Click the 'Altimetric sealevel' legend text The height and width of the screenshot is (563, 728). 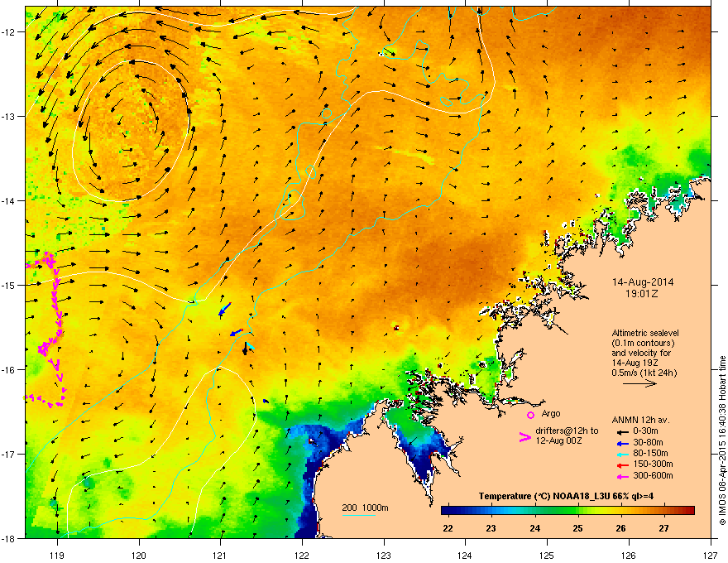click(x=645, y=333)
